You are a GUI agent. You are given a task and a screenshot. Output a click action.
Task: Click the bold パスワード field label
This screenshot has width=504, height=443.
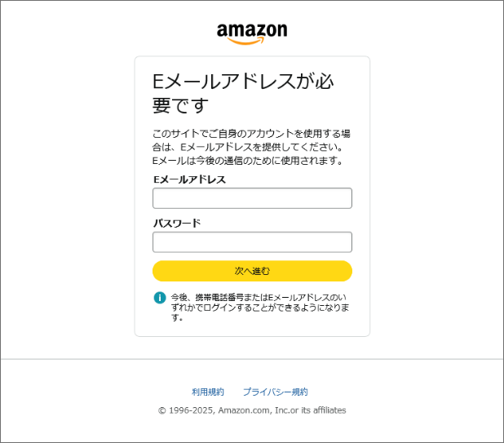tap(176, 223)
